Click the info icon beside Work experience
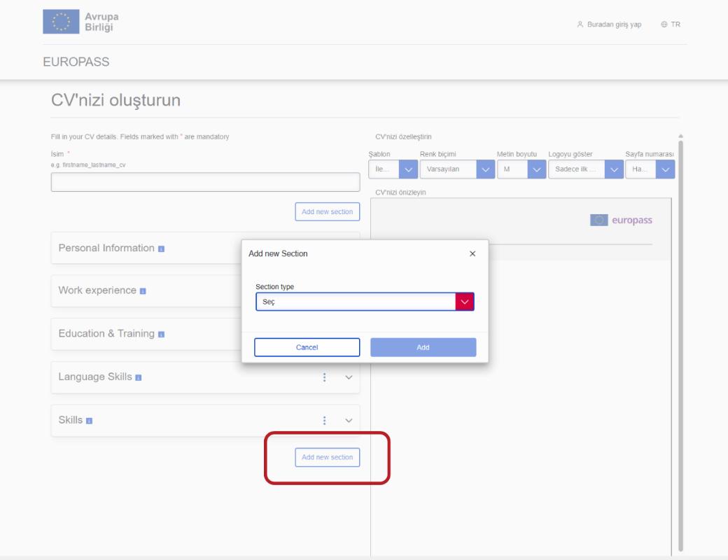This screenshot has height=560, width=728. click(143, 291)
